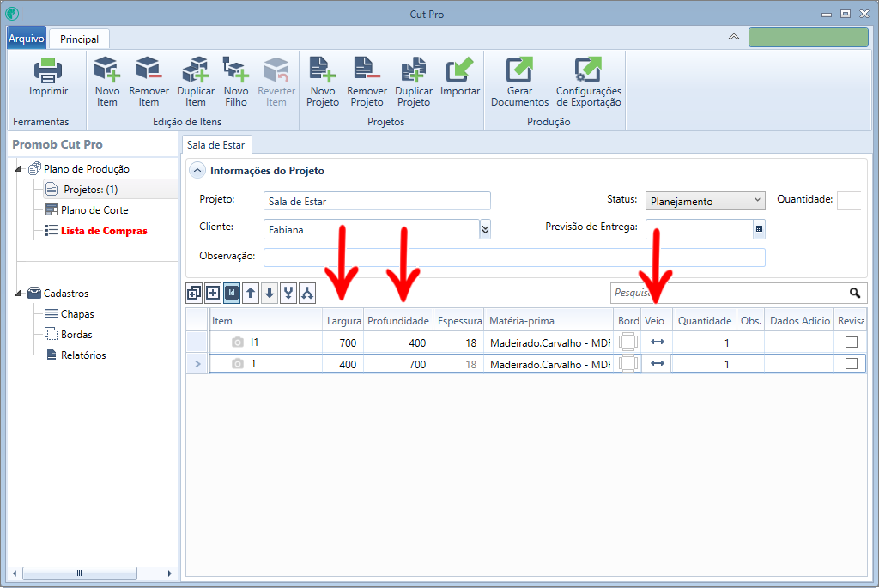
Task: Collapse the ribbon with chevron
Action: point(733,37)
